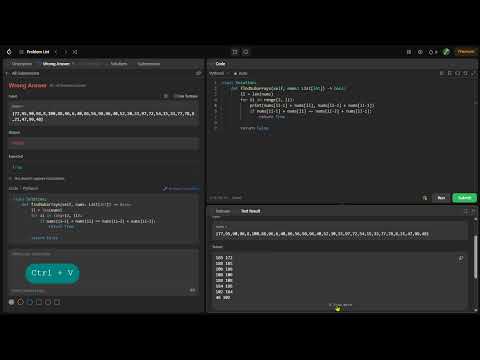Choose the blue note color swatch
This screenshot has width=480, height=360.
tap(30, 302)
